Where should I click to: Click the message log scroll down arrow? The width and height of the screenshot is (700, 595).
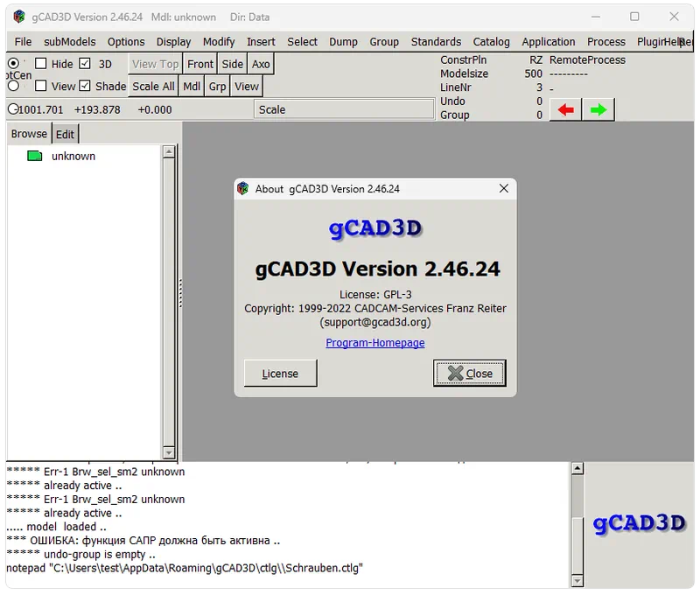(x=577, y=580)
